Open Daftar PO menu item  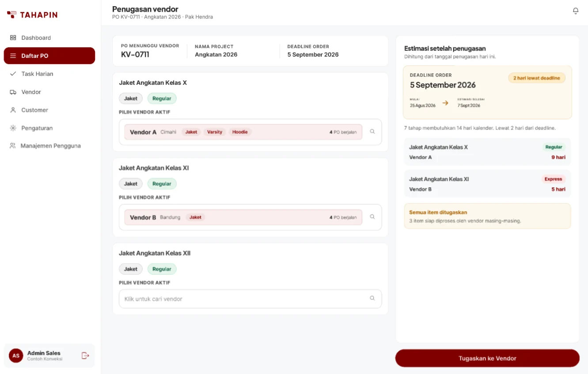click(x=49, y=56)
